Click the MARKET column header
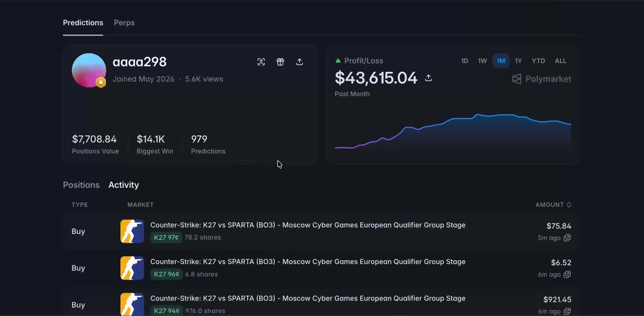 pos(141,205)
